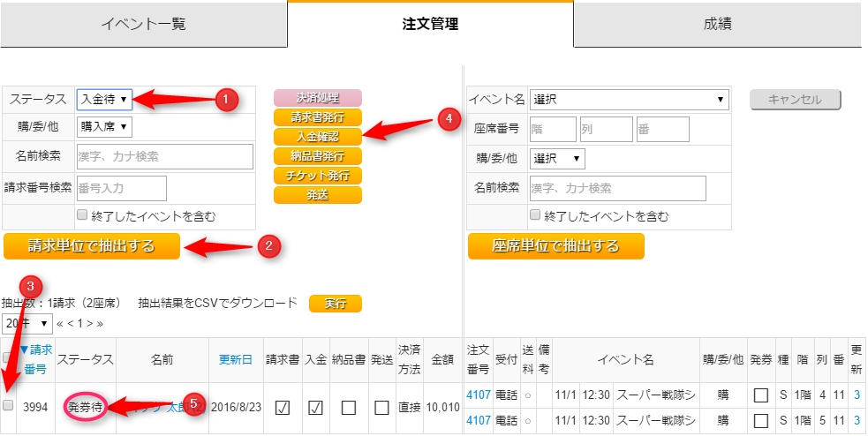Image resolution: width=868 pixels, height=436 pixels.
Task: Change the 20件 results-per-page dropdown
Action: 26,323
